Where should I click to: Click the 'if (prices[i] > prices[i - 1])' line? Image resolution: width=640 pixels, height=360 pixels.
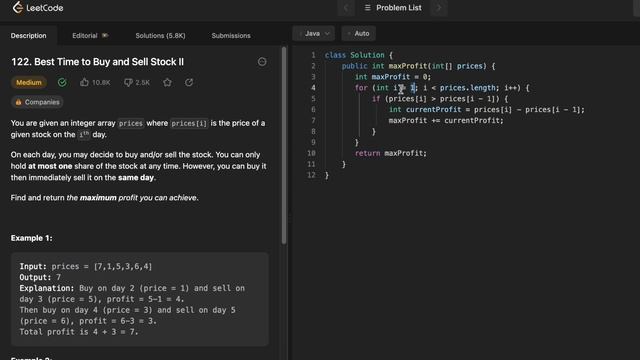pyautogui.click(x=440, y=99)
